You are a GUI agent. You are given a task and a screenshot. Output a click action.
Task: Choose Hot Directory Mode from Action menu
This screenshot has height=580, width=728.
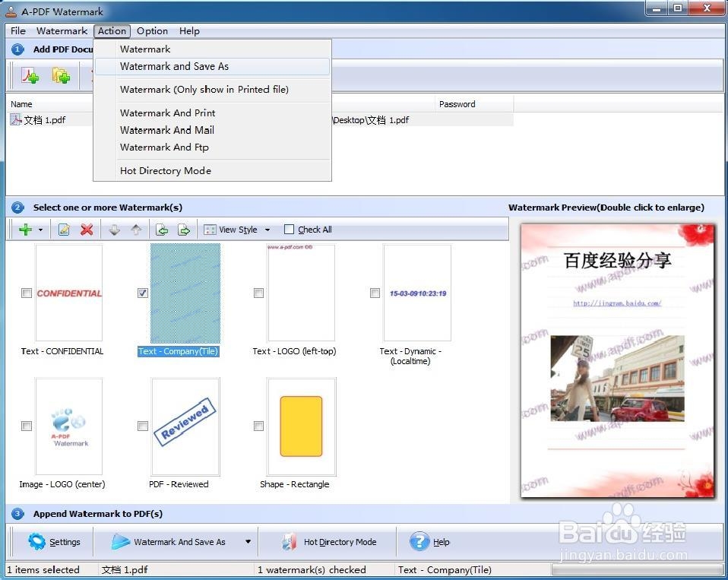coord(213,171)
